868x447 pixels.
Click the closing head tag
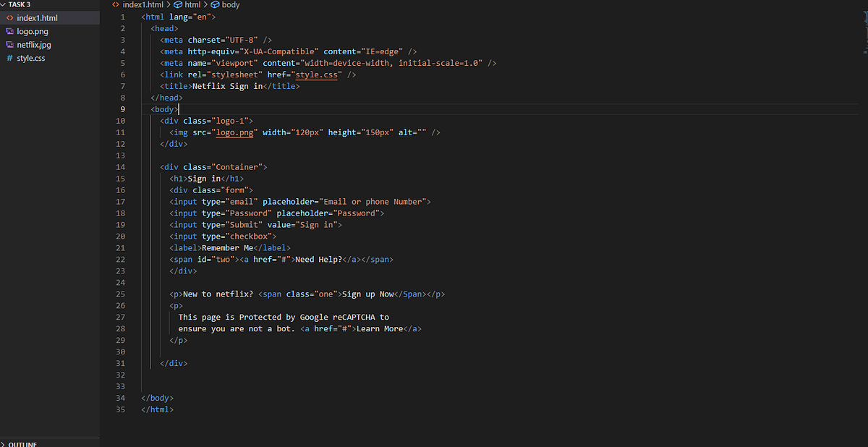point(167,98)
